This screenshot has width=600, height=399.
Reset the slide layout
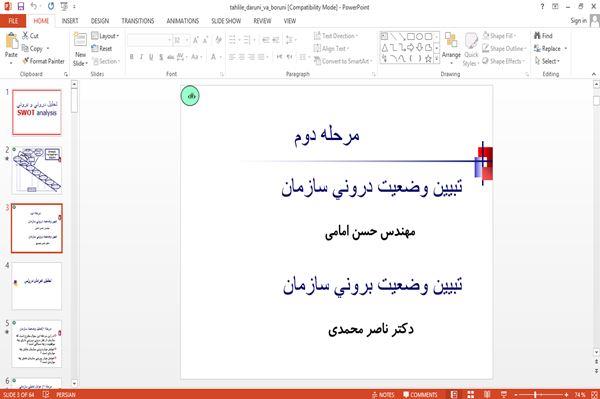coord(102,48)
